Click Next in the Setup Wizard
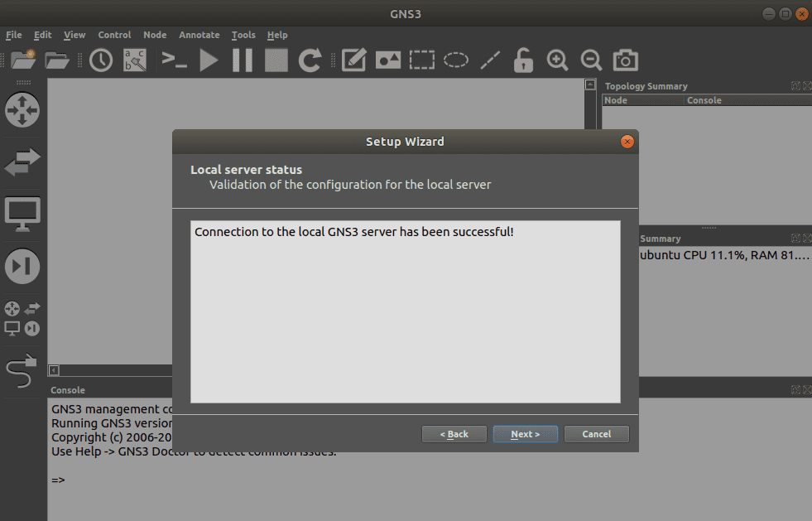This screenshot has height=521, width=812. (x=525, y=434)
